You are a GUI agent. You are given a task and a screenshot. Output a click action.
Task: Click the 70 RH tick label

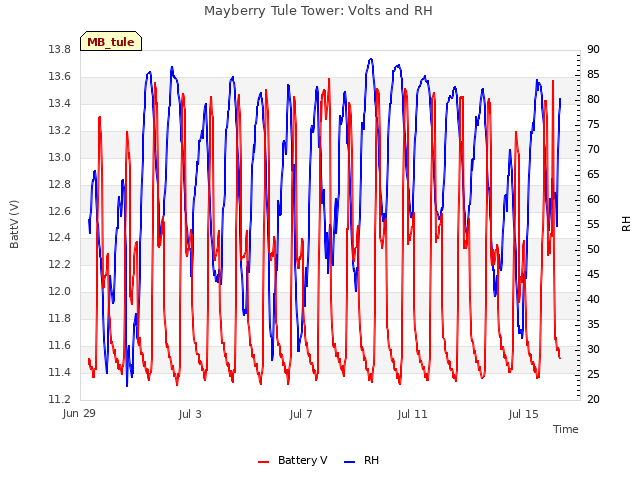[593, 150]
